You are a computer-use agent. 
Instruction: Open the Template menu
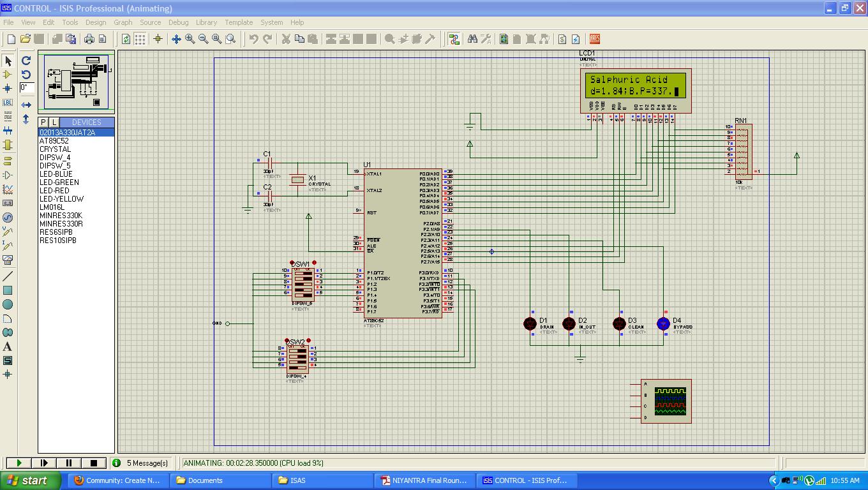(x=239, y=22)
